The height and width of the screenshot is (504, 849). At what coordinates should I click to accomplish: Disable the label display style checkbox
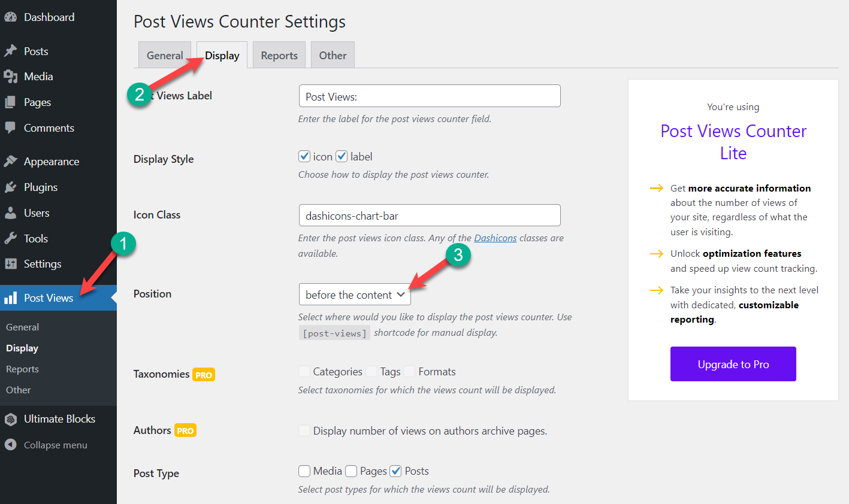340,156
